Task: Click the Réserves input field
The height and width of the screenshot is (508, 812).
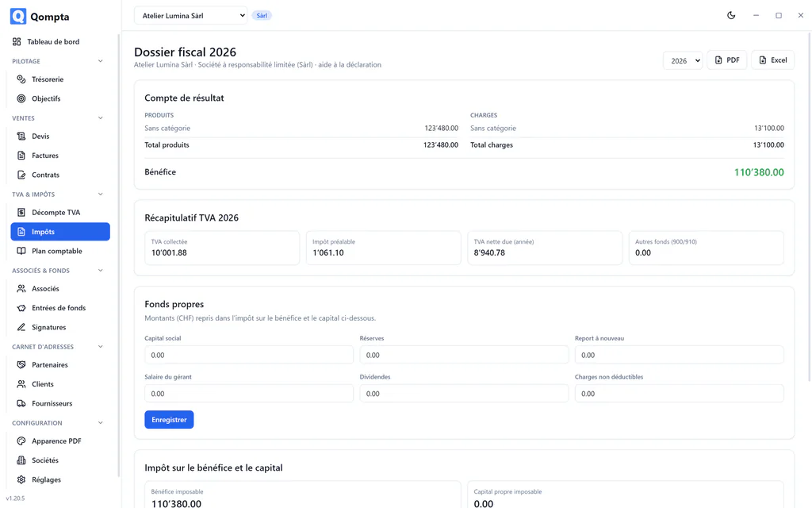Action: [x=464, y=355]
